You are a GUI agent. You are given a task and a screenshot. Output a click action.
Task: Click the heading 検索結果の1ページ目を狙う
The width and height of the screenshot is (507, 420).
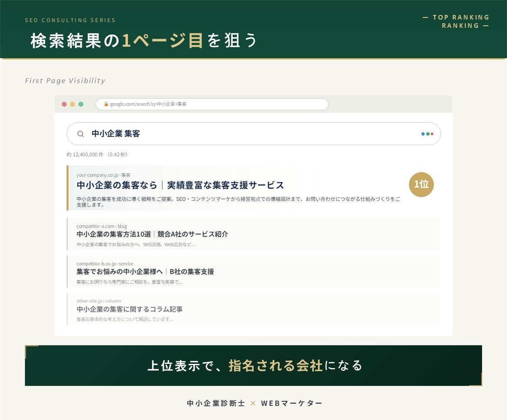(x=144, y=41)
